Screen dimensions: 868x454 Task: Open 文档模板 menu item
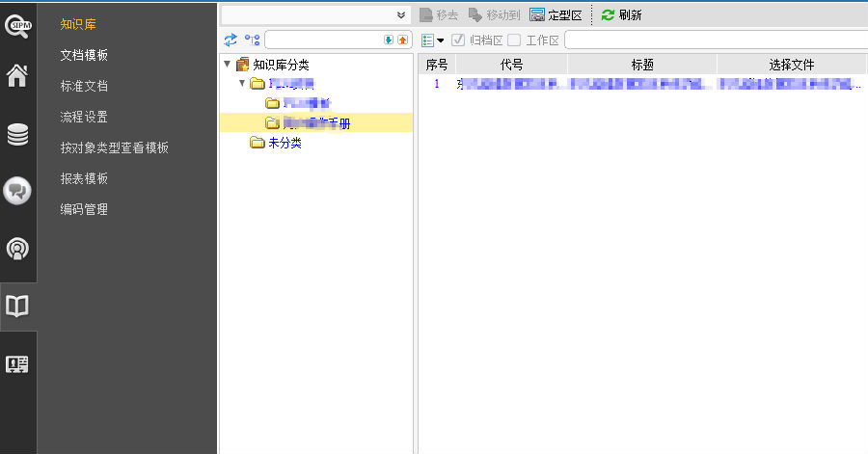click(x=84, y=55)
